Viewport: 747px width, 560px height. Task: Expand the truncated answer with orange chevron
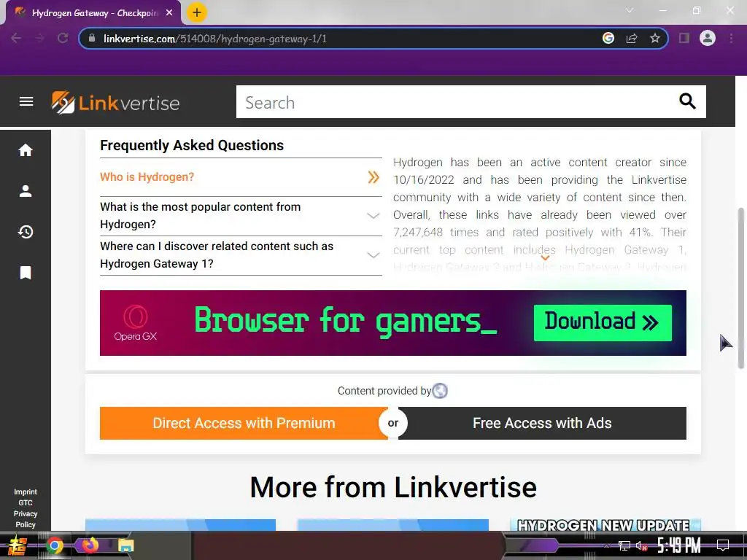(x=544, y=258)
